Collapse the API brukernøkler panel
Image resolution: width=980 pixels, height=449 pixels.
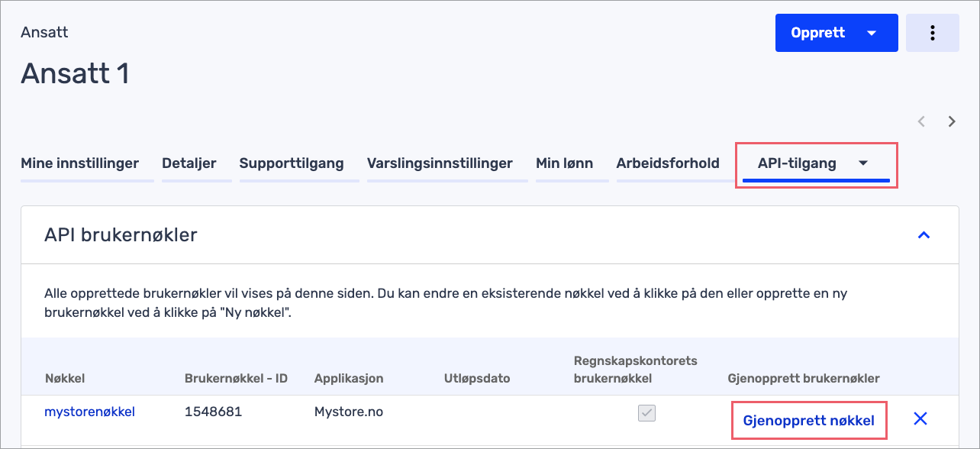click(x=924, y=235)
